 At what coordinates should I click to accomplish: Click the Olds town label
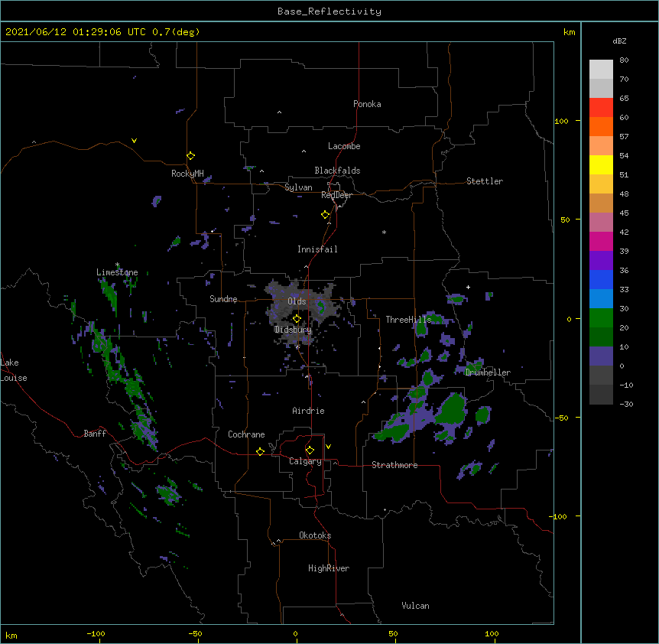pos(297,301)
